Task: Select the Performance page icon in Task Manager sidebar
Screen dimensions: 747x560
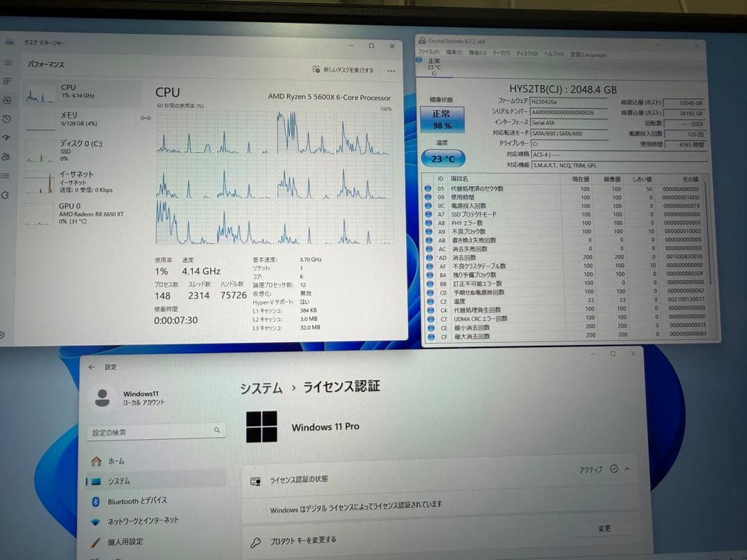Action: pos(7,100)
